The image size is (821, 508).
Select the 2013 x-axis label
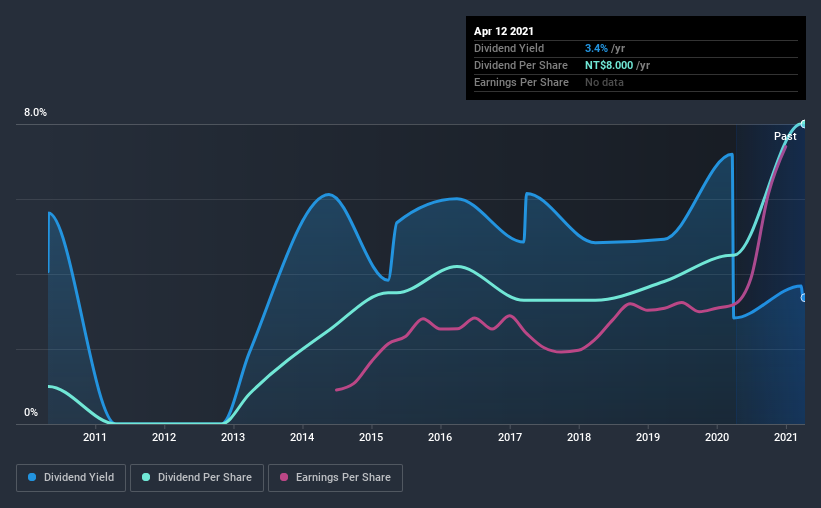(233, 437)
